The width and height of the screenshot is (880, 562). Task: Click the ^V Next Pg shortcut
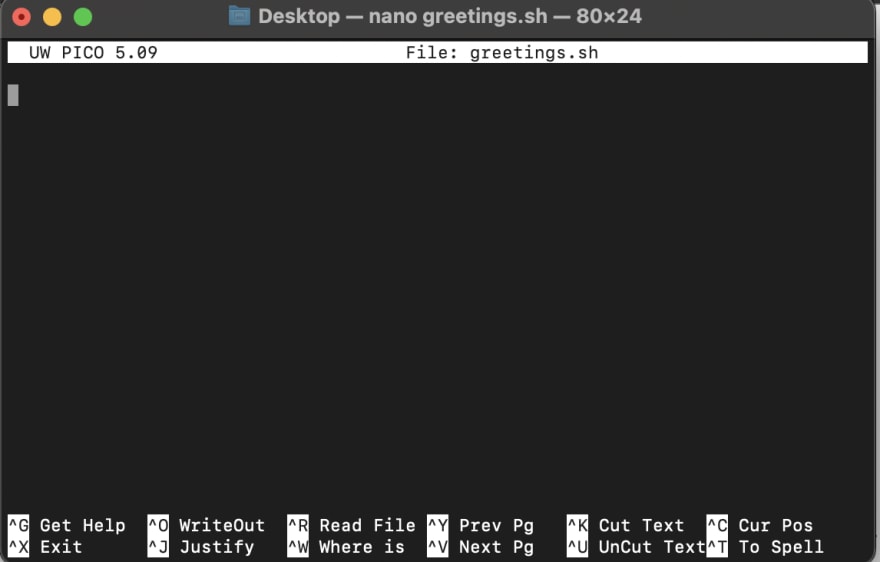480,547
